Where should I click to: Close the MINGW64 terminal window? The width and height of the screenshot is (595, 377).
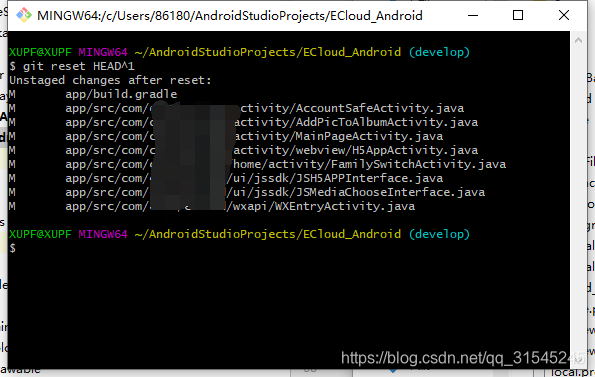click(x=564, y=16)
